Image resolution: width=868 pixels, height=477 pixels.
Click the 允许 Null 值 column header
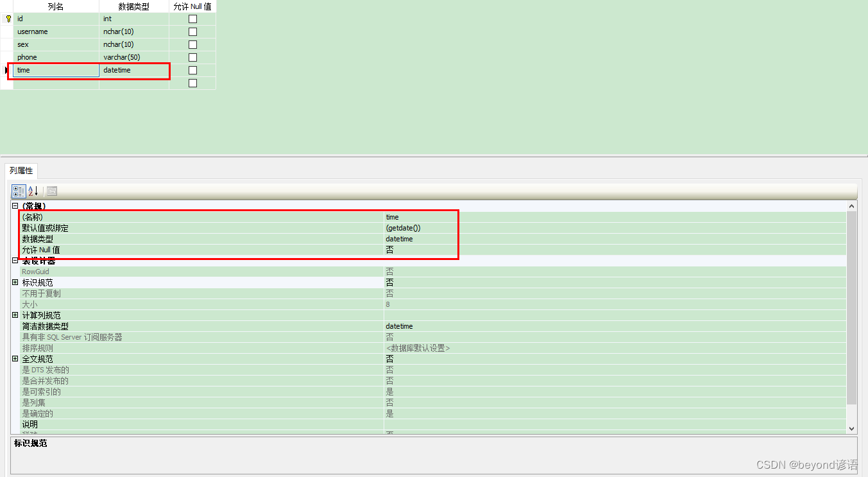click(x=192, y=6)
